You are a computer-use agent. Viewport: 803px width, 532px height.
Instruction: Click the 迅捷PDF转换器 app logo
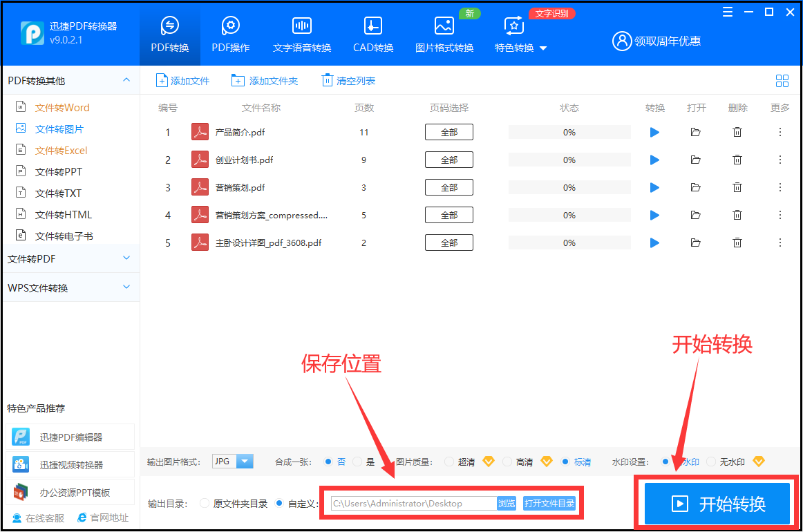[x=32, y=33]
